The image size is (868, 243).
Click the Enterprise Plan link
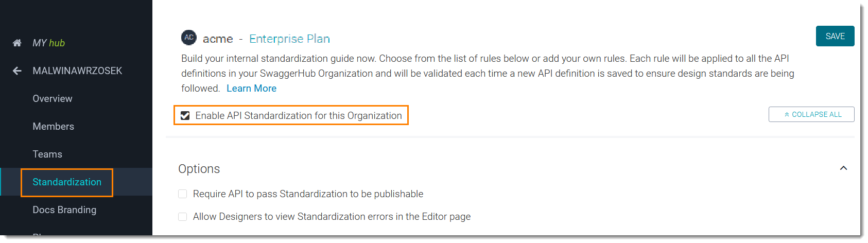(x=289, y=39)
